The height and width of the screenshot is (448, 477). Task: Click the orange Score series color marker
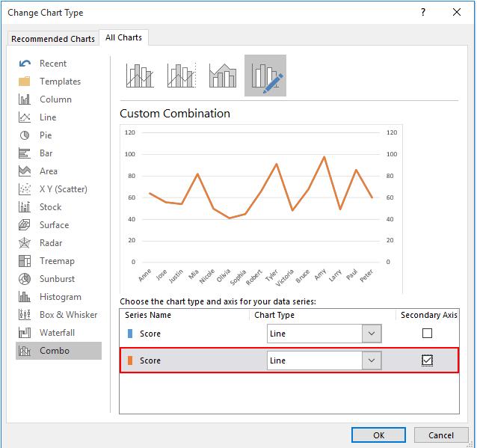pyautogui.click(x=130, y=360)
